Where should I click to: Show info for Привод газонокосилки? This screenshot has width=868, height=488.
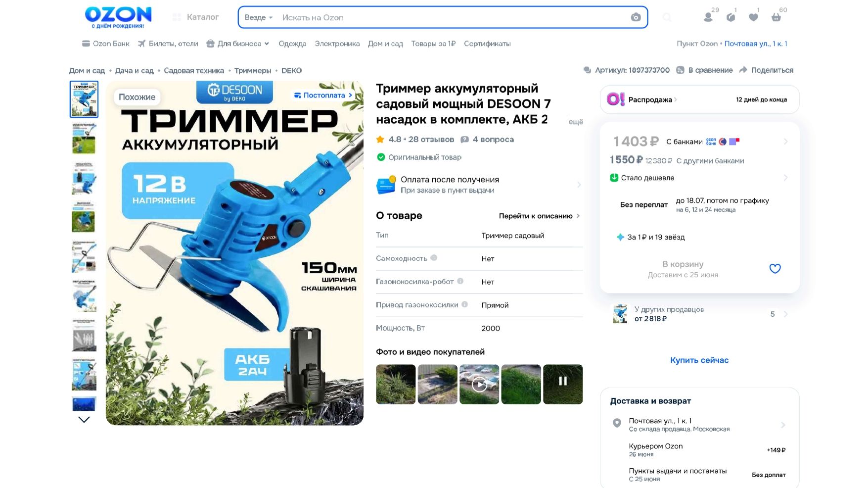click(465, 304)
